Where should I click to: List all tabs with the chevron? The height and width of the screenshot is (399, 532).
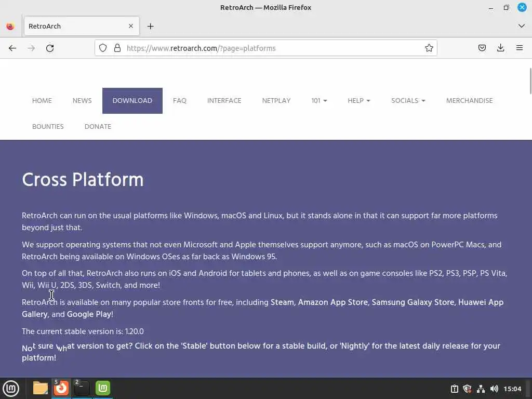click(522, 26)
